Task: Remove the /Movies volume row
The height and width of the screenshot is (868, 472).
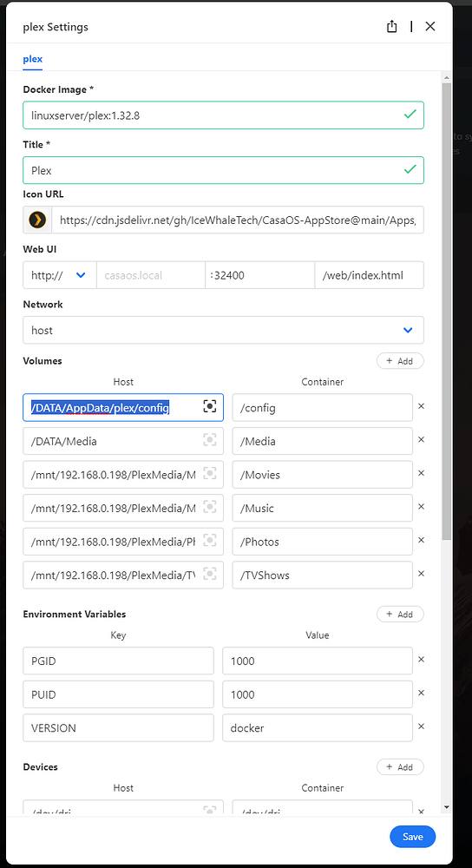Action: (x=421, y=473)
